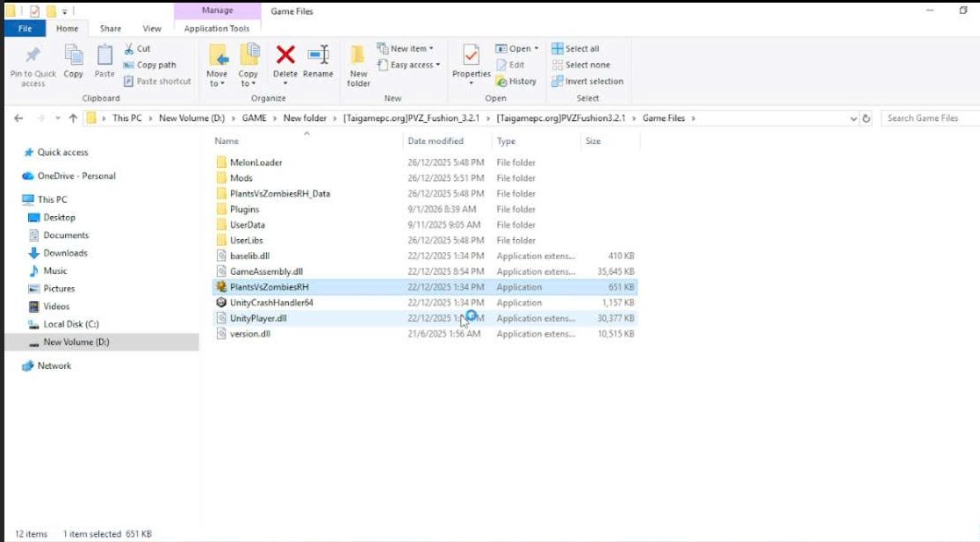This screenshot has height=542, width=980.
Task: Click the Paste clipboard icon
Action: point(104,56)
